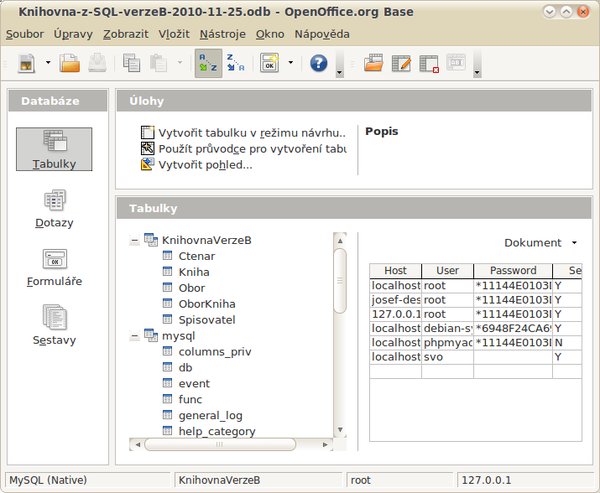Click Vytvořit pohled task

click(x=197, y=165)
